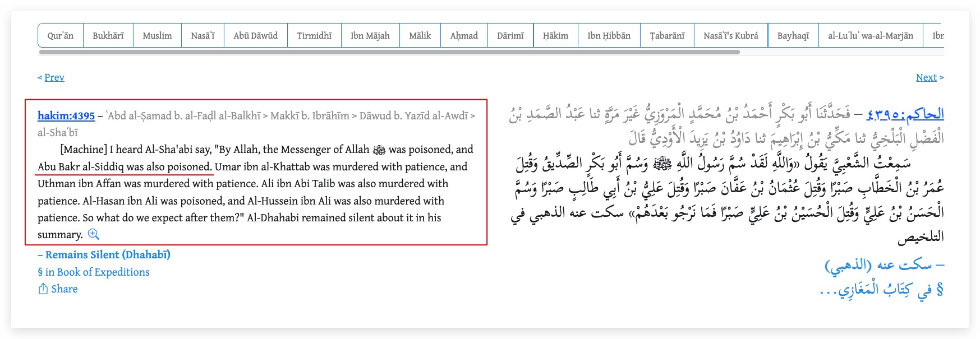Open the Ibn Mājah tab
The height and width of the screenshot is (339, 980).
pyautogui.click(x=370, y=35)
